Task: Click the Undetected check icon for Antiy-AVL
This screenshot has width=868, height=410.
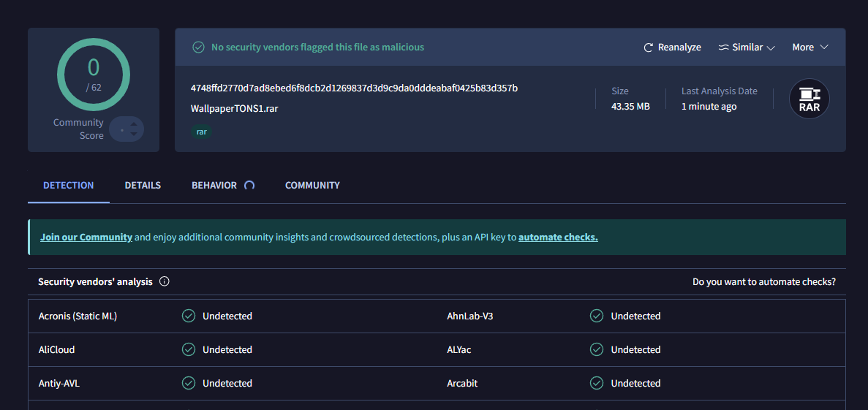Action: point(189,384)
